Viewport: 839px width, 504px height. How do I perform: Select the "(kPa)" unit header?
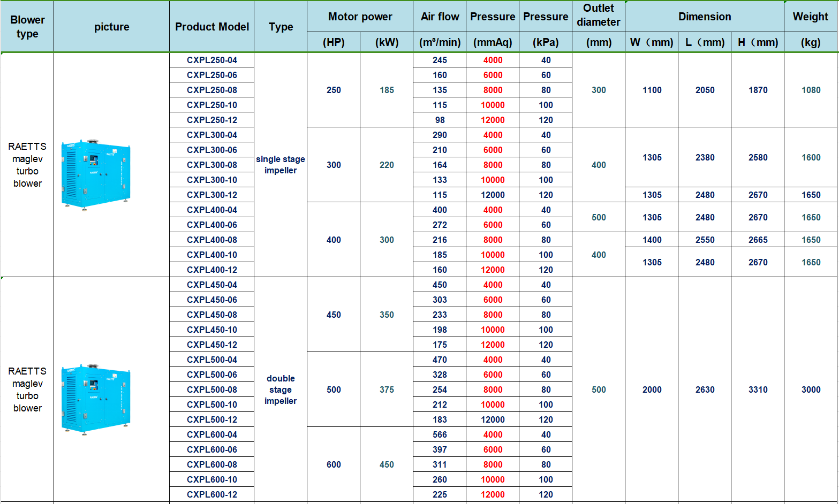[546, 42]
